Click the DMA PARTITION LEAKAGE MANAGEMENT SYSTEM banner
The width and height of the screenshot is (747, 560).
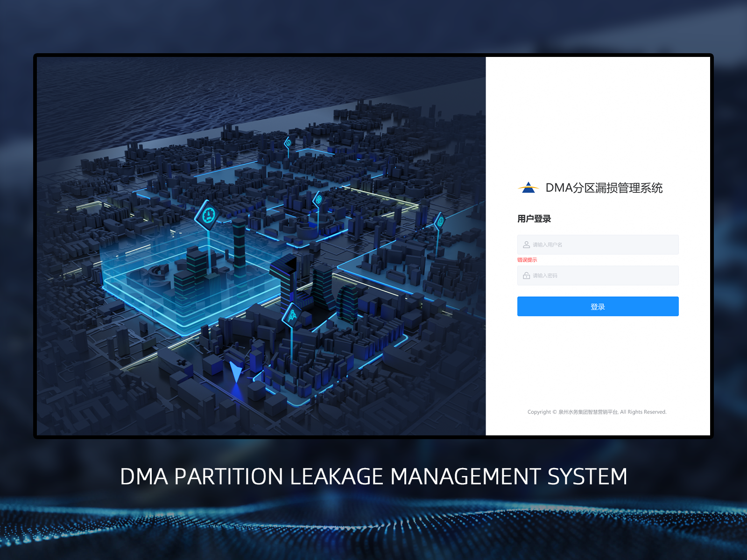(x=373, y=476)
